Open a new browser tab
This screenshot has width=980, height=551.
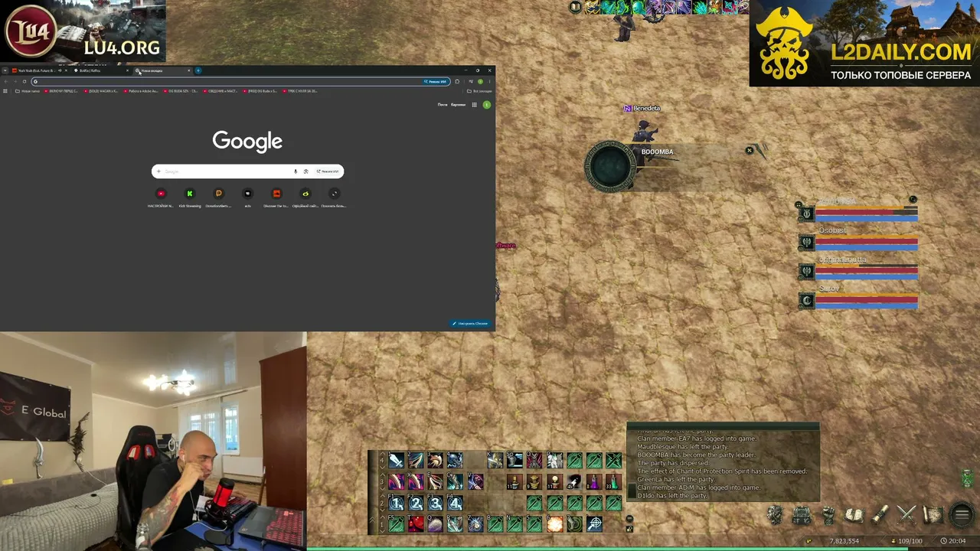tap(198, 70)
